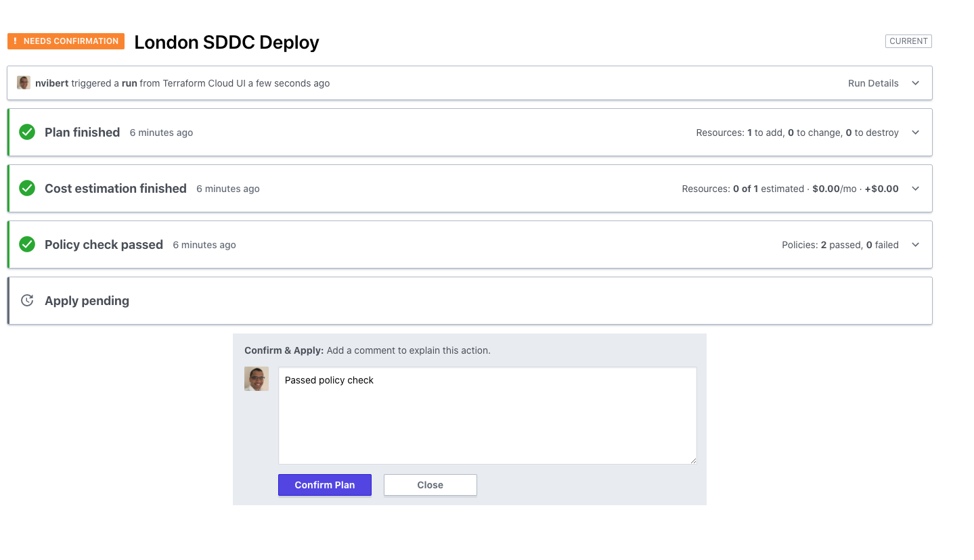Open the Plan finished row title
Image resolution: width=974 pixels, height=560 pixels.
(82, 132)
